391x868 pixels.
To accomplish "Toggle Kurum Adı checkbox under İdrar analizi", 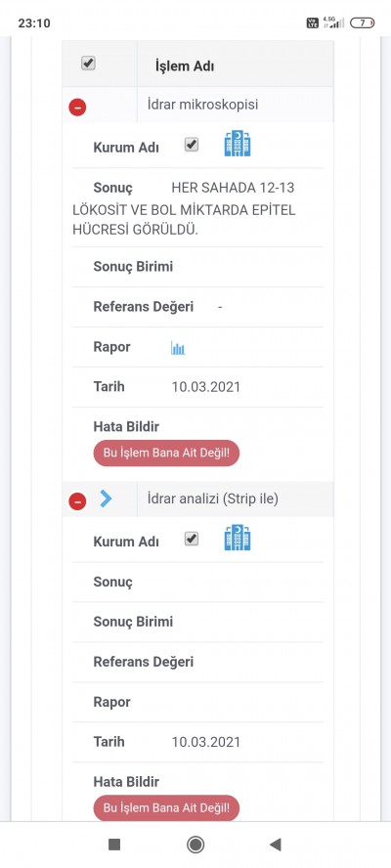I will click(x=192, y=540).
